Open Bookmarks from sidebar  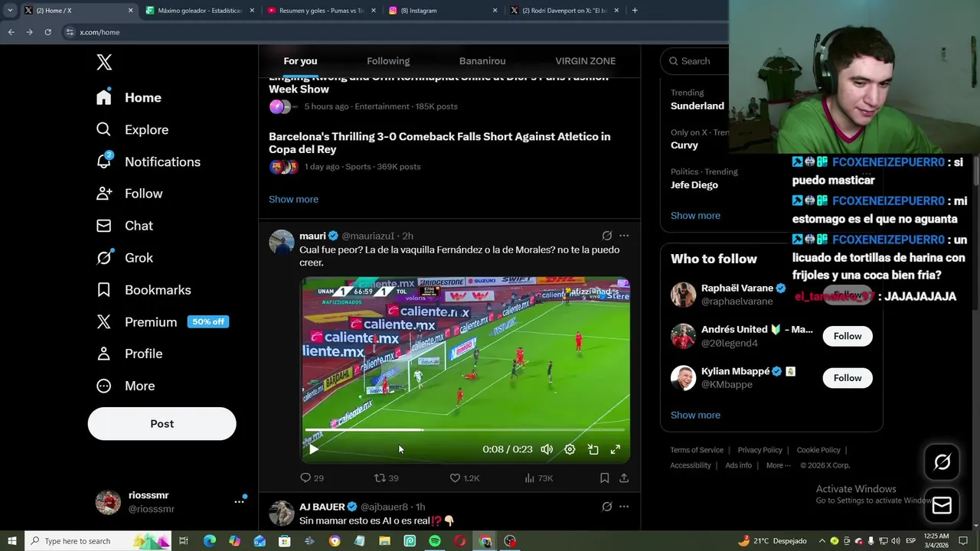143,290
